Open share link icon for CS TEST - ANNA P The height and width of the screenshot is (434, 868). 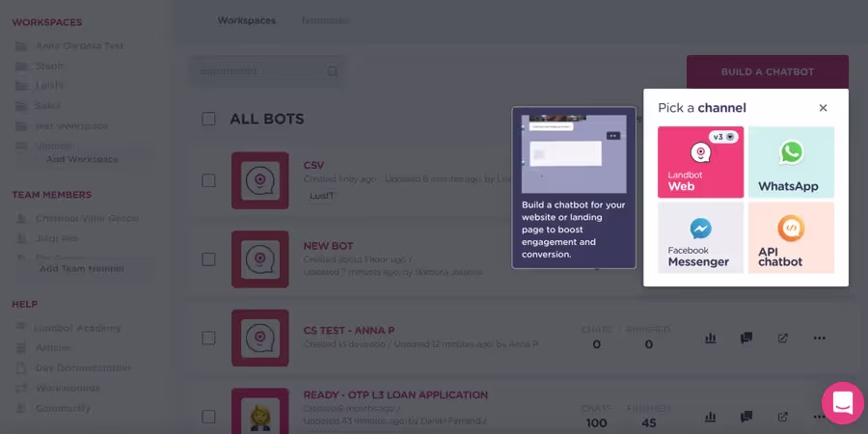[x=783, y=338]
